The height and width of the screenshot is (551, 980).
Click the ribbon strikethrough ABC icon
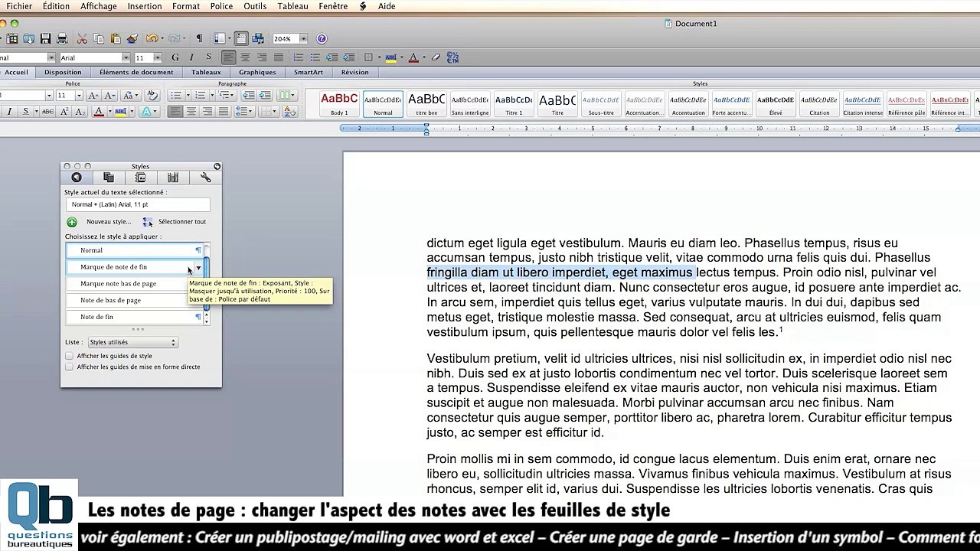[x=47, y=112]
